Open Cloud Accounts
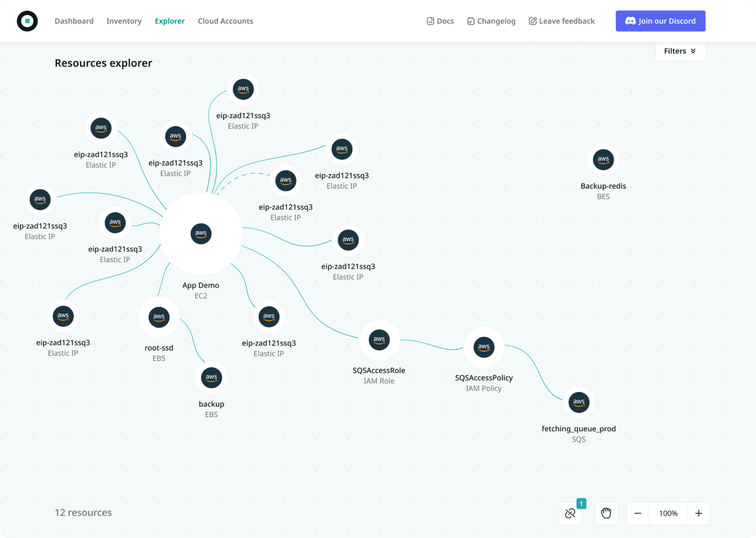 tap(225, 21)
